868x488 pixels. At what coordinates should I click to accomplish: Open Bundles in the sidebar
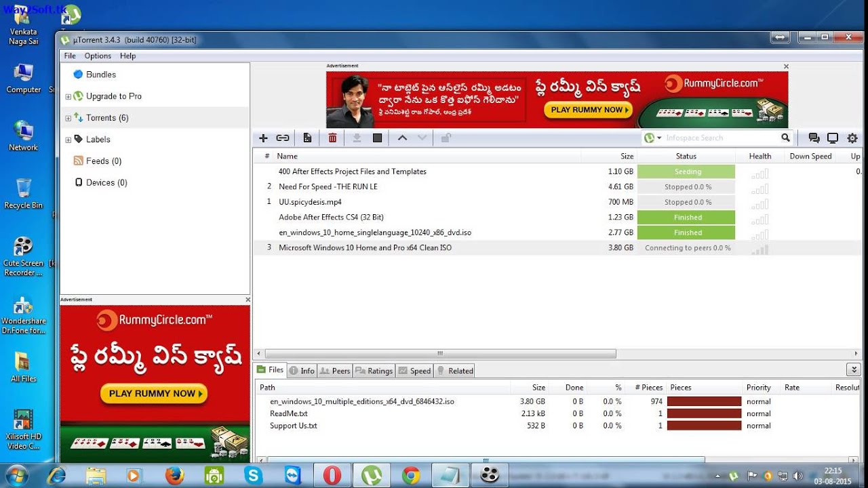point(101,75)
